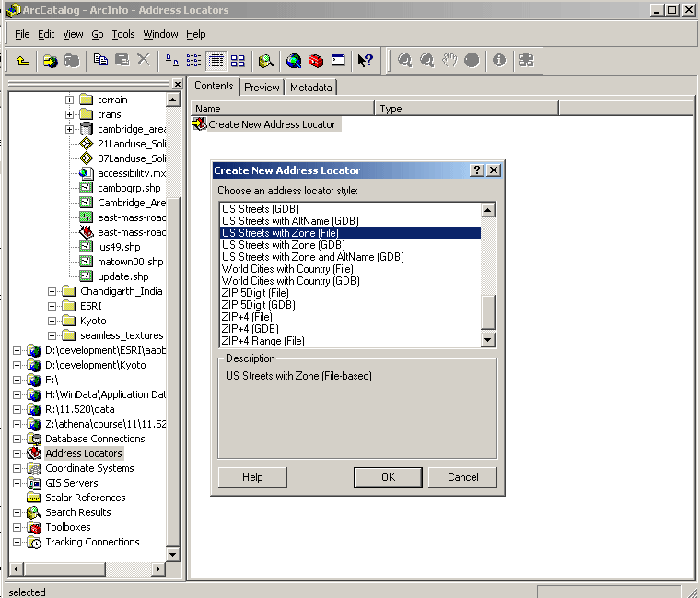
Task: Expand the Toolboxes node
Action: click(17, 527)
